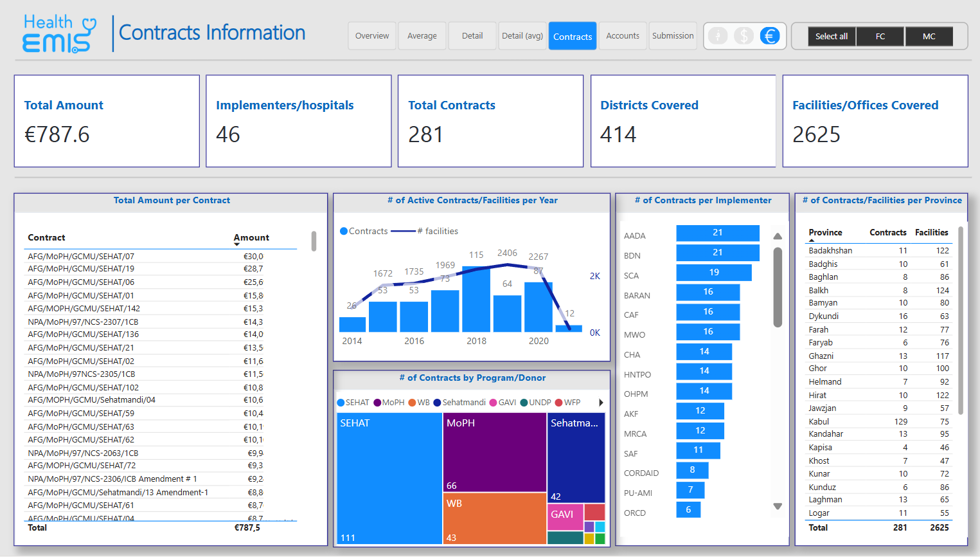Sort by Province column header
The image size is (980, 557).
coord(825,233)
